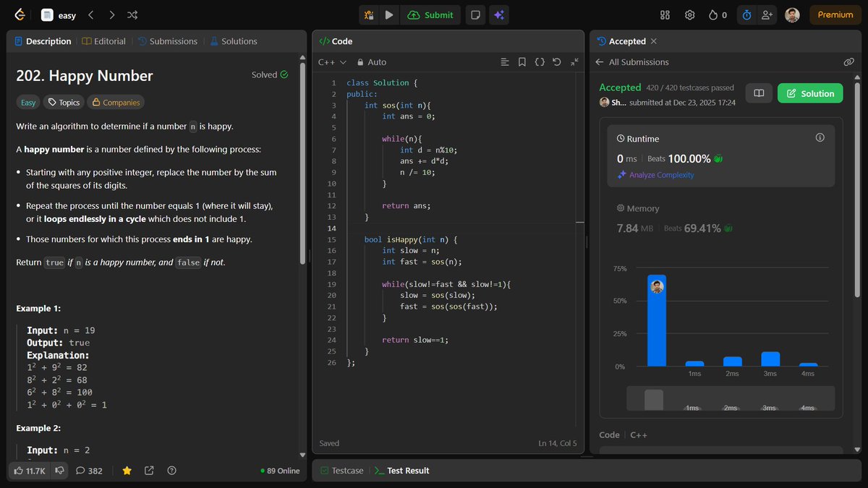
Task: Click the runtime range slider handle
Action: (653, 400)
